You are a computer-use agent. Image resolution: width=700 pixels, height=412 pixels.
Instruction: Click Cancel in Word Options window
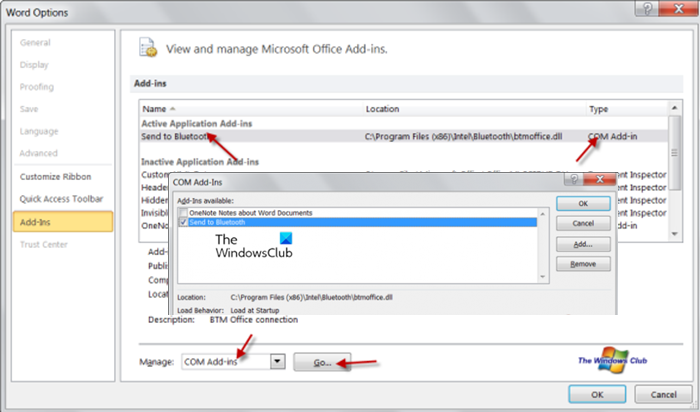663,395
